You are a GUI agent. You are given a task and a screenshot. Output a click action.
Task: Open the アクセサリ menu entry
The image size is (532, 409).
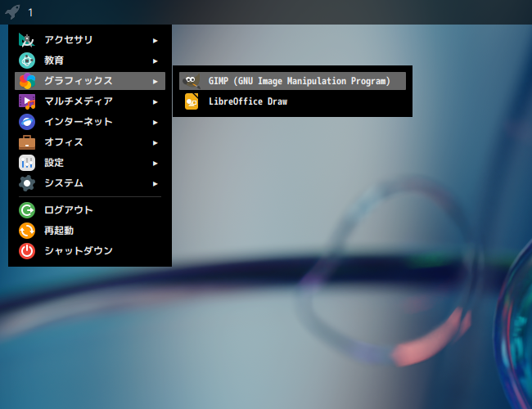click(90, 40)
